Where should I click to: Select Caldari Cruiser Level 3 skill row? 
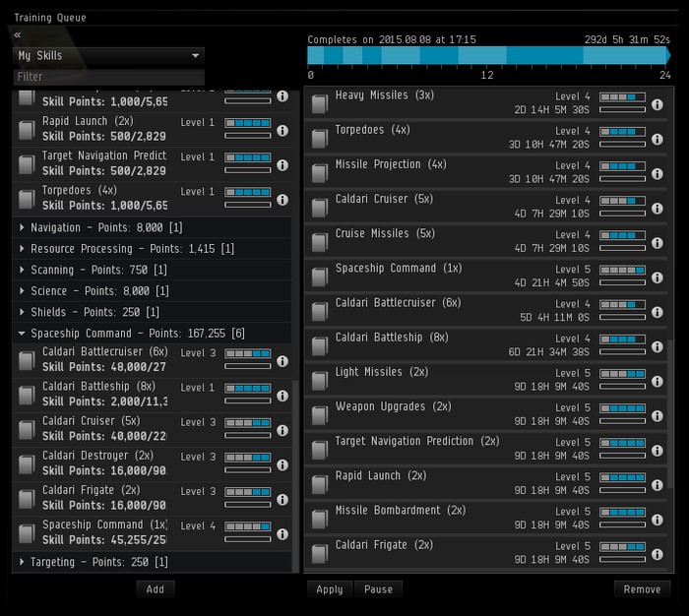pyautogui.click(x=152, y=430)
